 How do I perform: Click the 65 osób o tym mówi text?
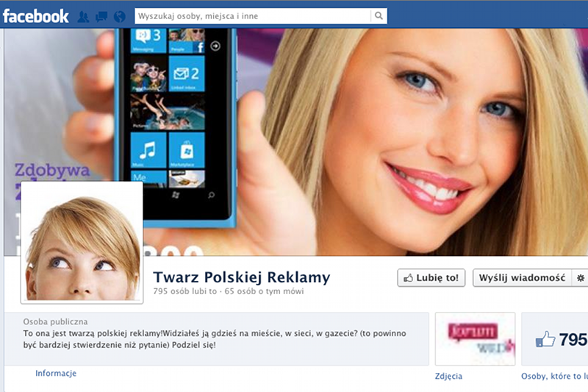264,291
